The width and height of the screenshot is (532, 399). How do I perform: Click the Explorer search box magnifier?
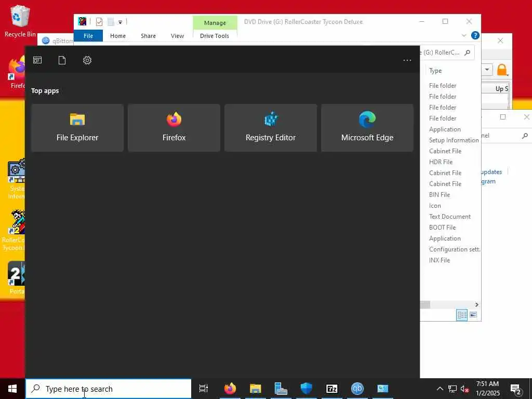(x=467, y=52)
